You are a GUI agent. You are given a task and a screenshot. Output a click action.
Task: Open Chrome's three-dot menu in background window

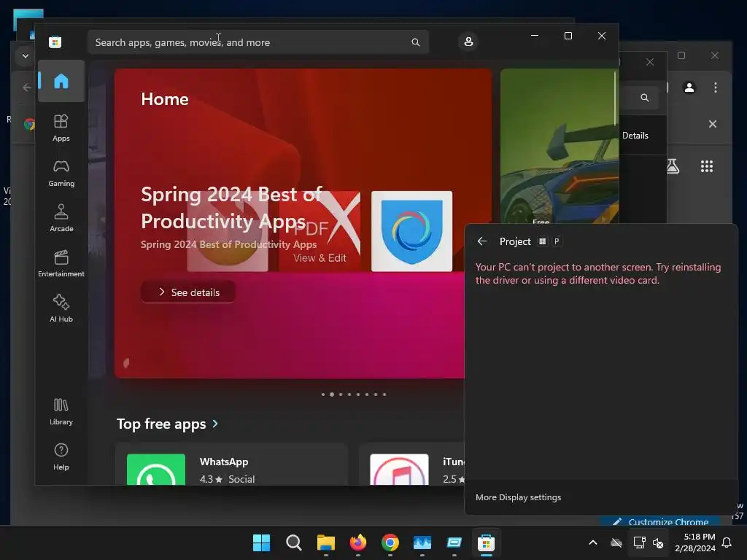tap(715, 87)
